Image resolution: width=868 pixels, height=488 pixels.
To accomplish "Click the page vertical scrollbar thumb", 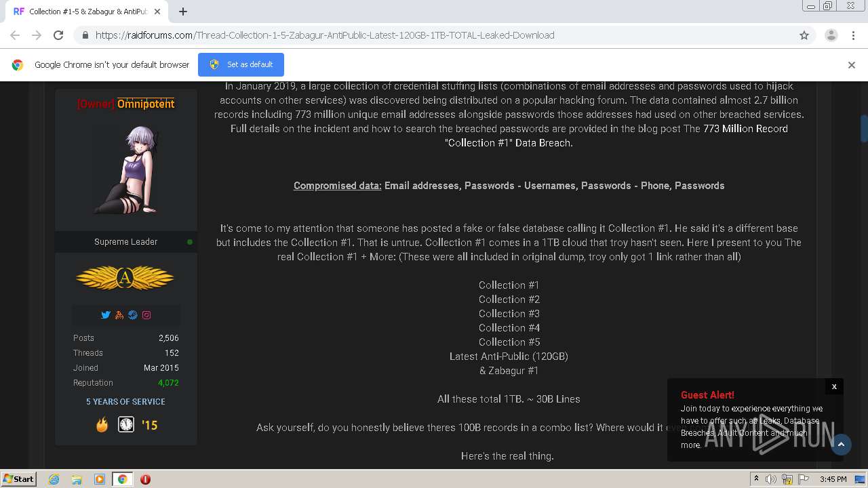I will pyautogui.click(x=864, y=129).
